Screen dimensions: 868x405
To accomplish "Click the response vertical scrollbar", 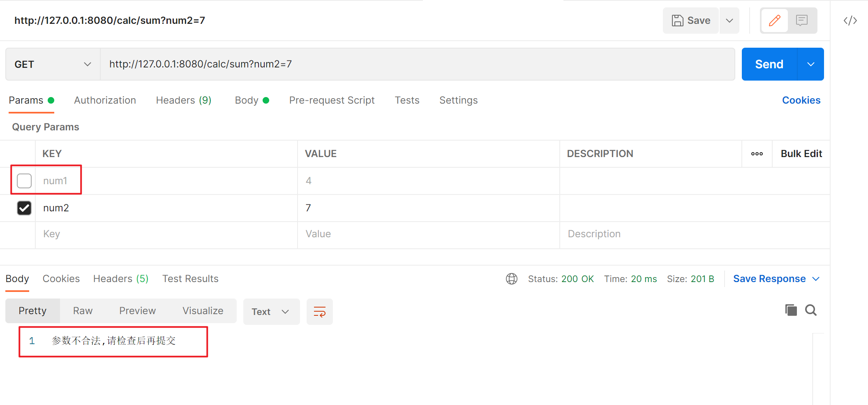I will (818, 369).
